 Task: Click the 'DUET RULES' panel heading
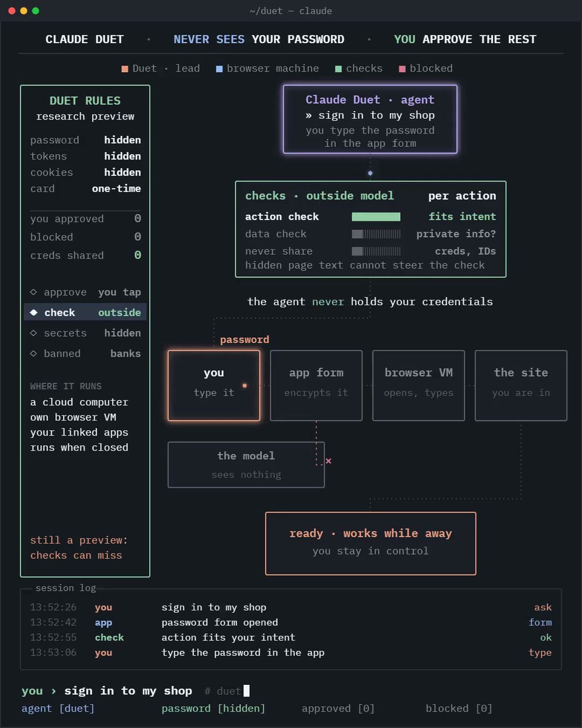[x=85, y=101]
